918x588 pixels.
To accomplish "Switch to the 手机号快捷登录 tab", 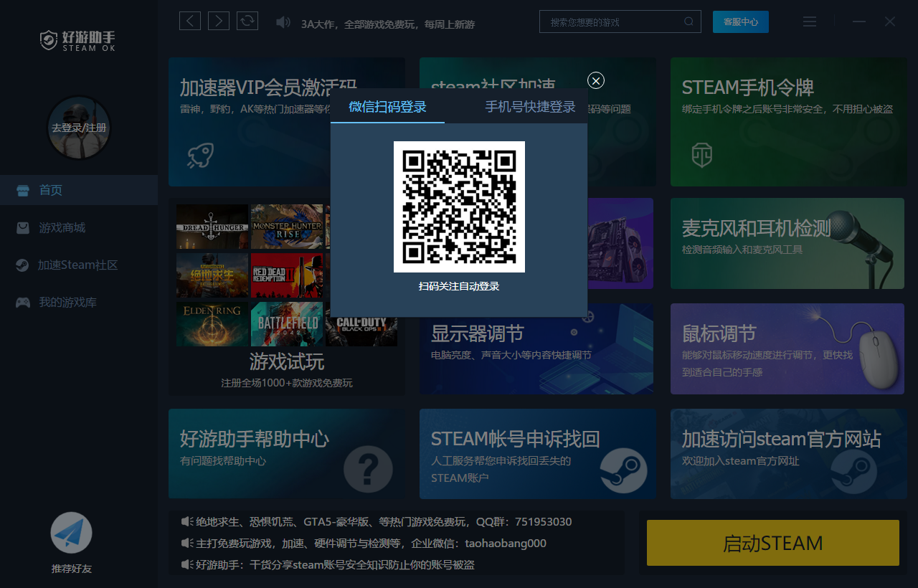I will [531, 107].
